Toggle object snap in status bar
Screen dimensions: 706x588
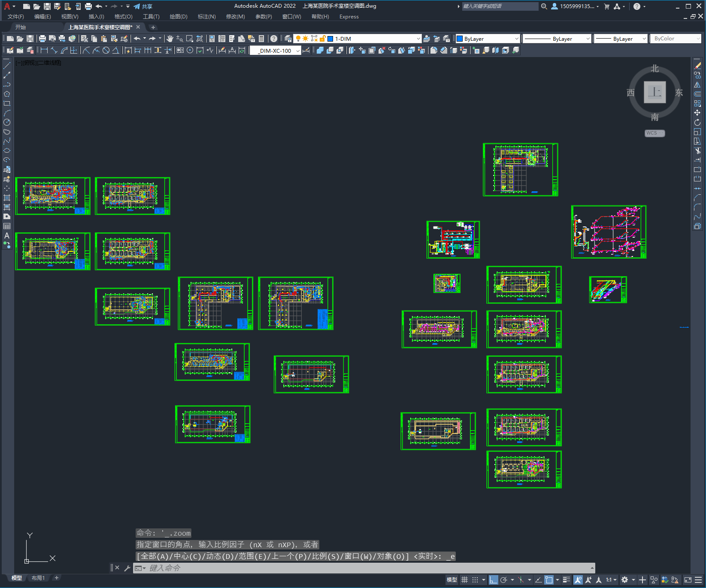coord(549,580)
